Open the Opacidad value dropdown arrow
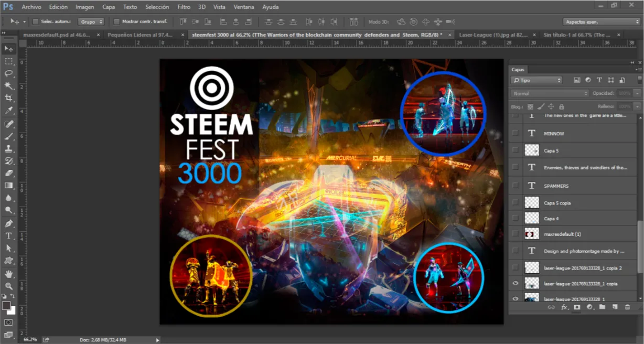The image size is (644, 344). 637,93
